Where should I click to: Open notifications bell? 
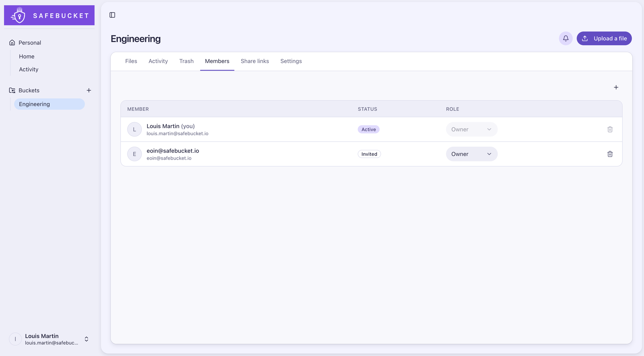566,38
